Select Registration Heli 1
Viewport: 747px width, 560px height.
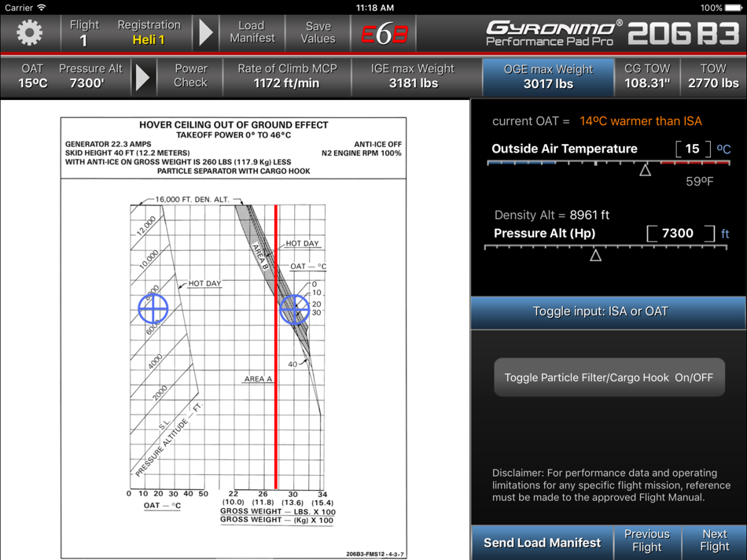pos(149,33)
